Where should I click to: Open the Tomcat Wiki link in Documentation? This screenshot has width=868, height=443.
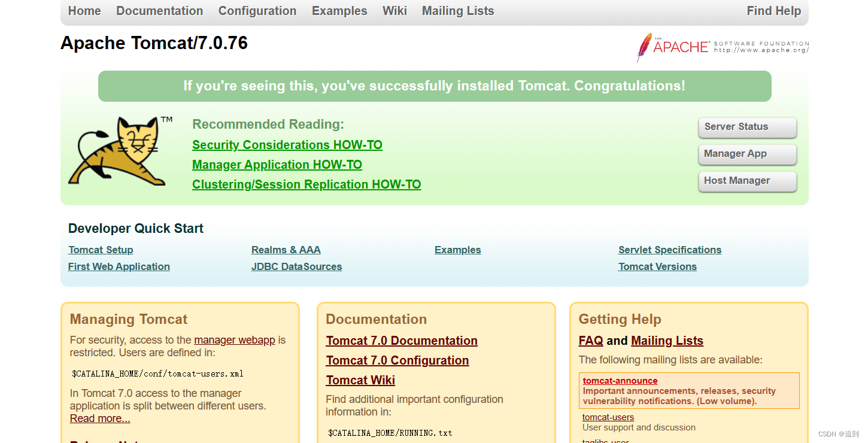tap(360, 380)
